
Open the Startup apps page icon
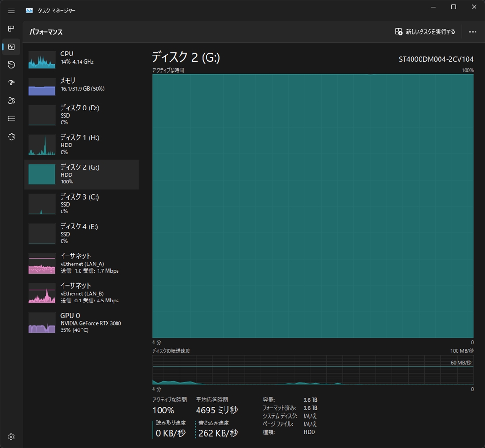11,82
